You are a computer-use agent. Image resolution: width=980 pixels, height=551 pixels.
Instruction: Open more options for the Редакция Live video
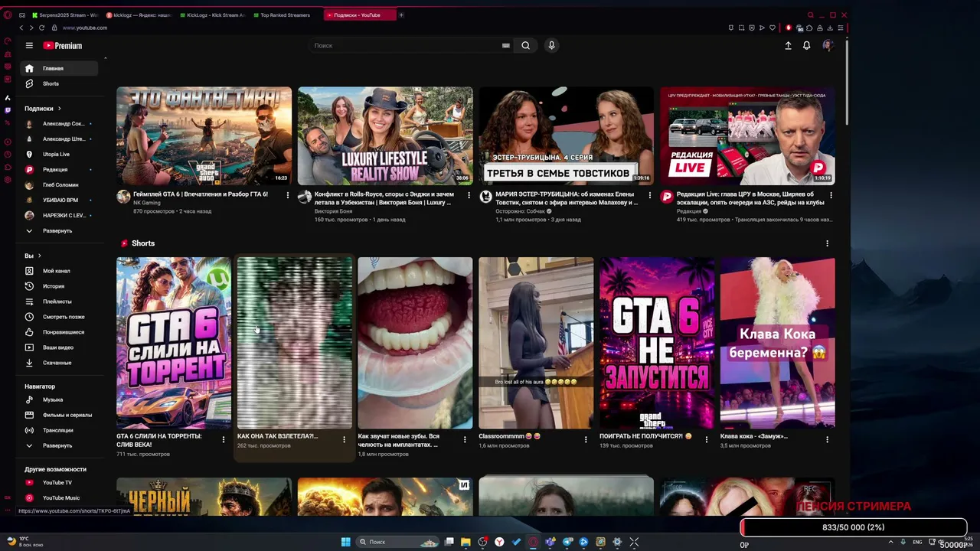point(831,195)
